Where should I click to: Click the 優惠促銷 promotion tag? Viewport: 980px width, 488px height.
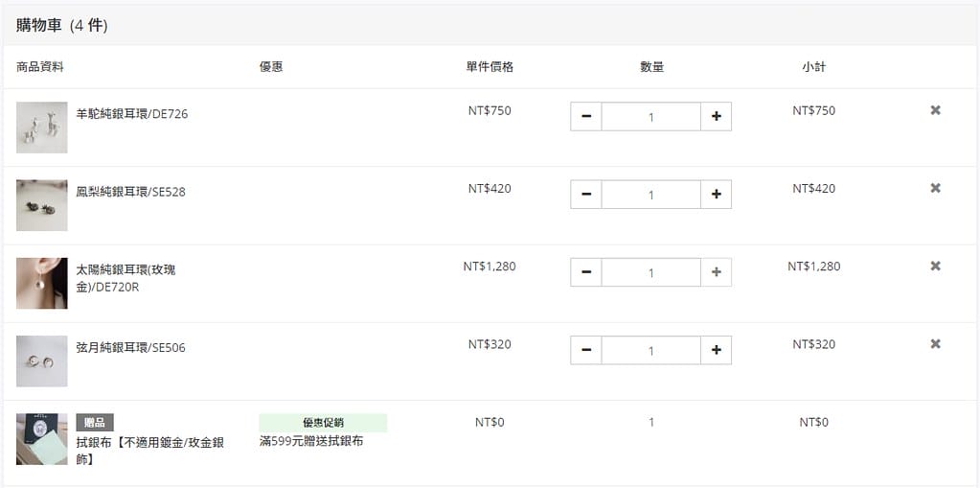[x=323, y=422]
